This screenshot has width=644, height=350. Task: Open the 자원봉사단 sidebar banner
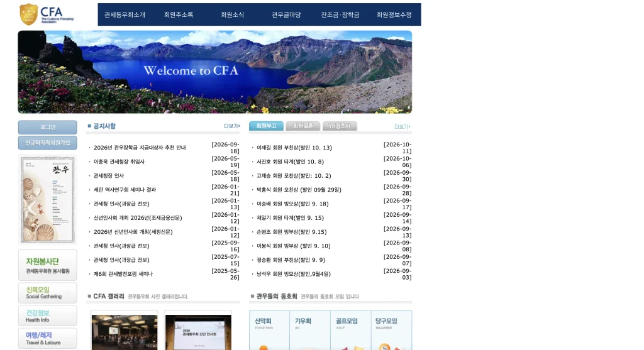coord(48,265)
